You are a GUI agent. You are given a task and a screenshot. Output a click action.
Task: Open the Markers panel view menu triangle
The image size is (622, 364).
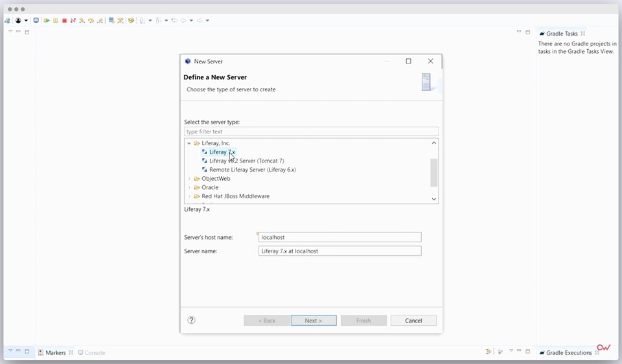(x=511, y=350)
